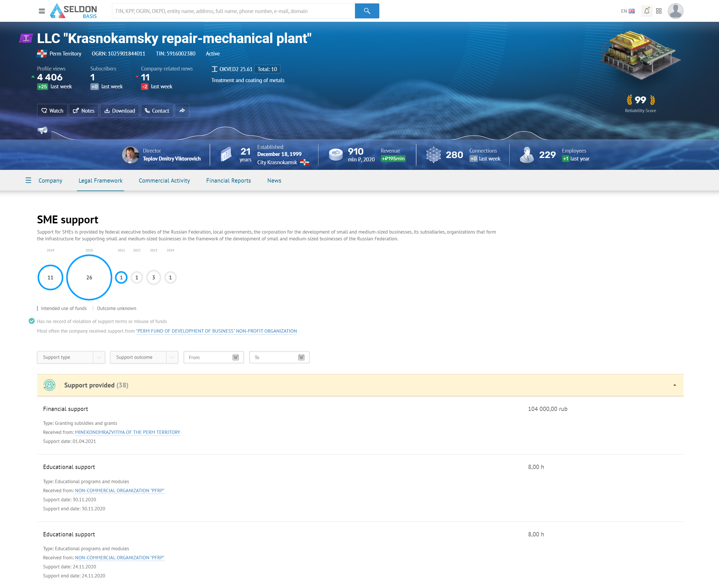Click the Contact button
Screen dimensions: 719x588
click(157, 111)
